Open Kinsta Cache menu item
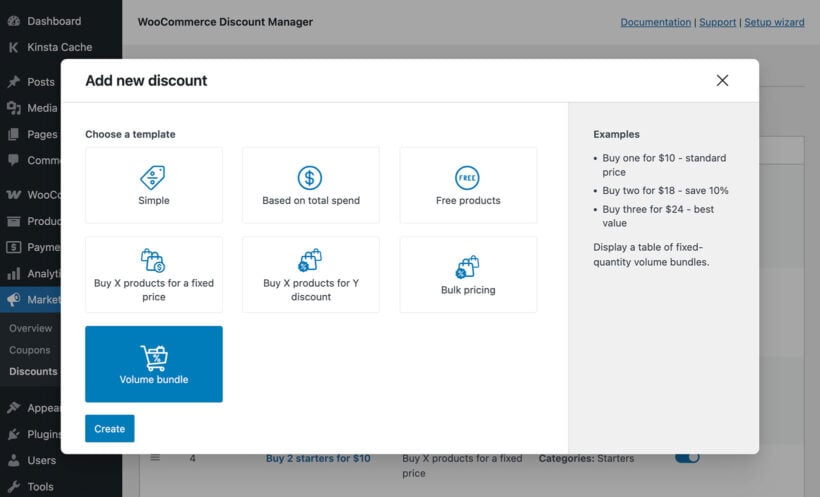Screen dimensions: 820x497 pyautogui.click(x=59, y=47)
